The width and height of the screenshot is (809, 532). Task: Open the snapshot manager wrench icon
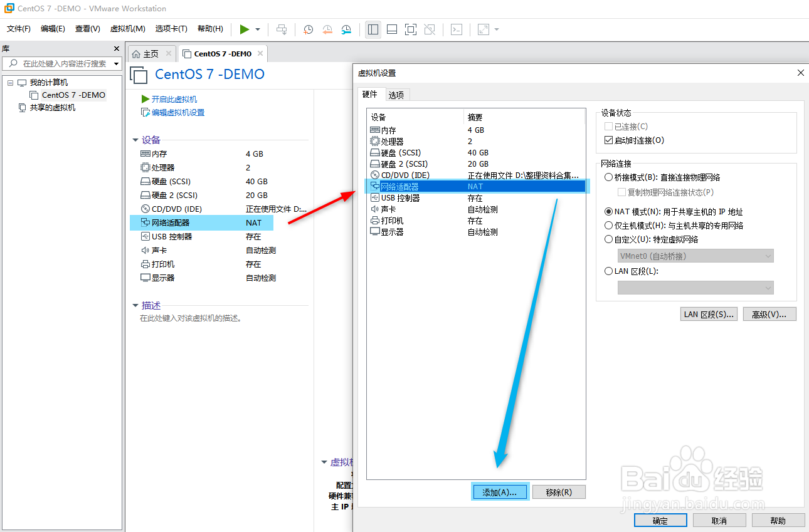(346, 29)
